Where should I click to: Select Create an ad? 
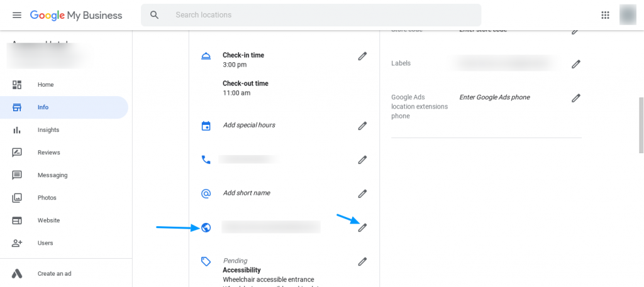point(55,273)
